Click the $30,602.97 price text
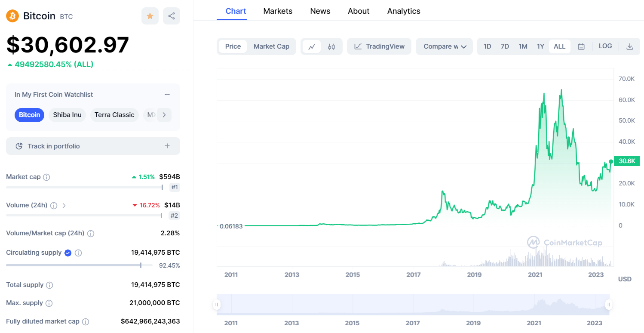644x333 pixels. [x=67, y=45]
